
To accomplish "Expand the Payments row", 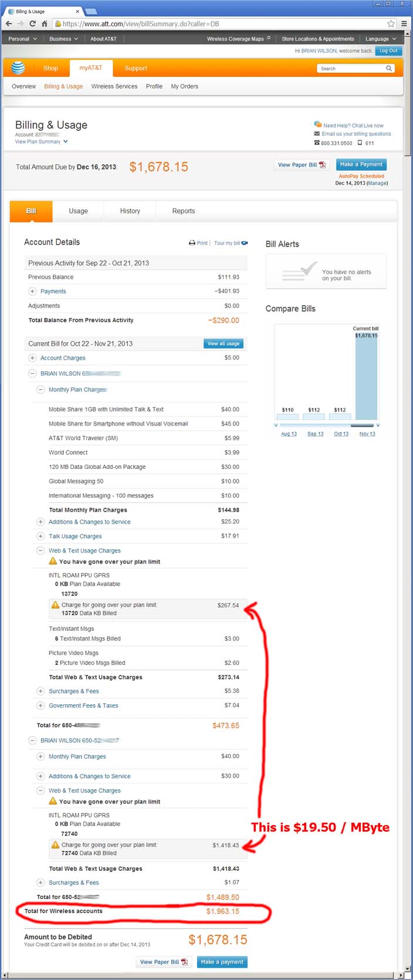I will click(32, 291).
